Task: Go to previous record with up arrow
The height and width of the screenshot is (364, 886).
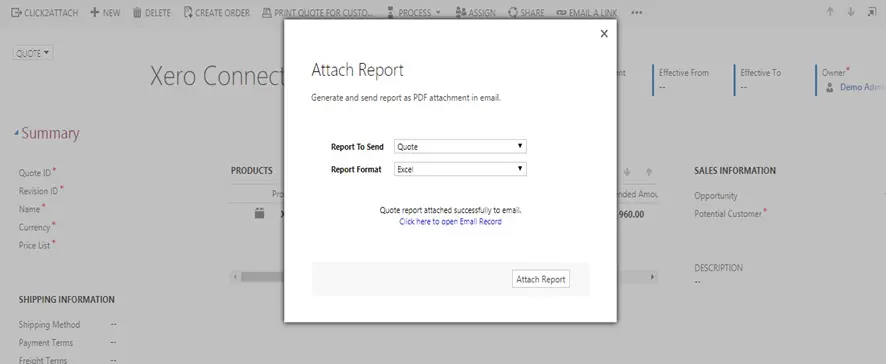Action: tap(830, 12)
